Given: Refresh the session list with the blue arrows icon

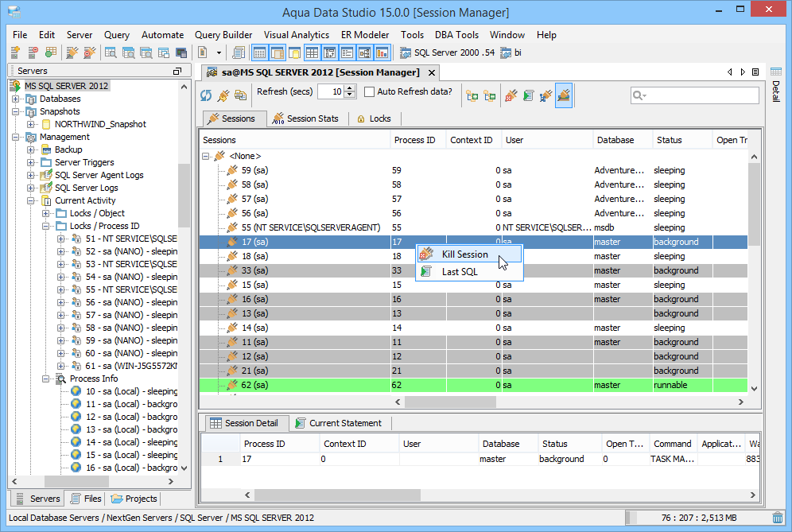Looking at the screenshot, I should point(206,95).
